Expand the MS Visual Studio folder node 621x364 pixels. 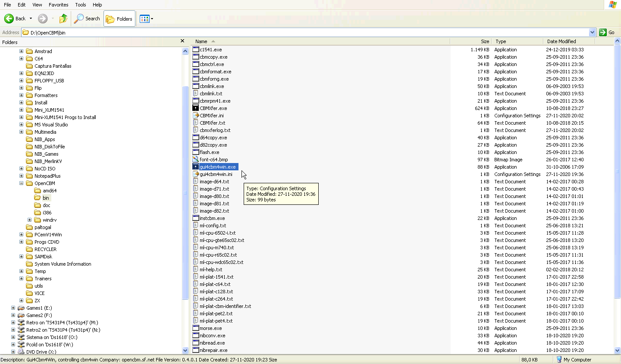[x=21, y=125]
